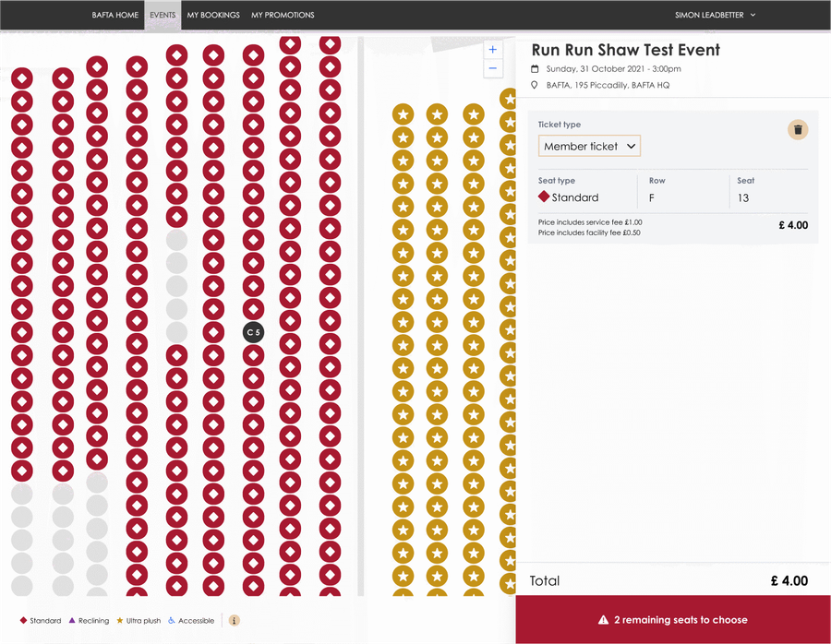Click the location pin beside BAFTA address
Image resolution: width=831 pixels, height=644 pixels.
(535, 86)
